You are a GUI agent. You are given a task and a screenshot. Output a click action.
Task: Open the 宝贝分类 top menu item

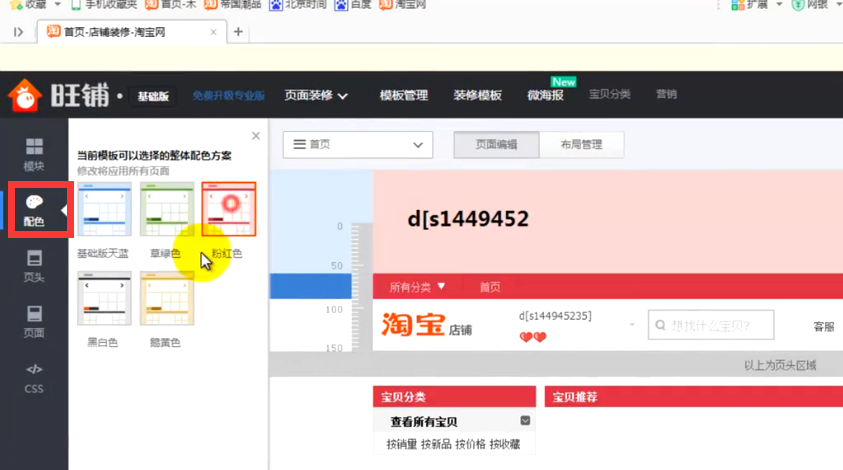click(610, 94)
